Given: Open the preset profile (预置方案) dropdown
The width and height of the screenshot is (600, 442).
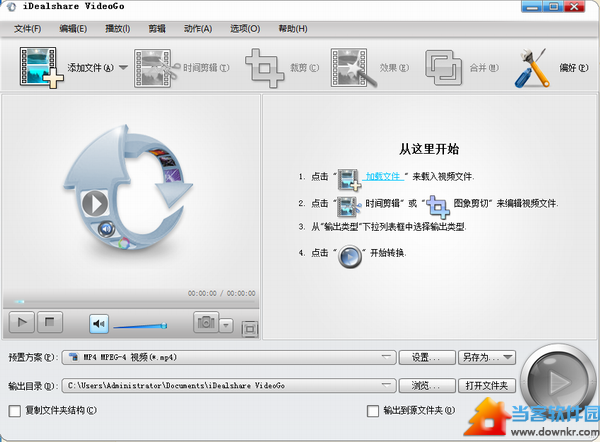Looking at the screenshot, I should pyautogui.click(x=229, y=357).
